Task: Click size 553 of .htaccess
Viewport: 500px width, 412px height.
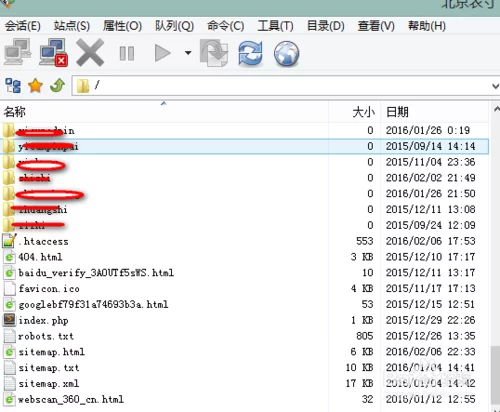Action: [365, 241]
